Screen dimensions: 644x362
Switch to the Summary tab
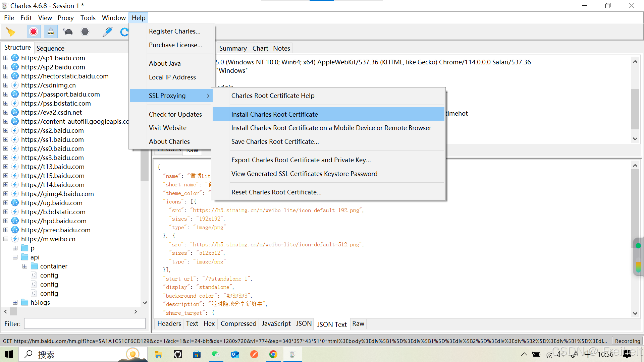[x=233, y=48]
